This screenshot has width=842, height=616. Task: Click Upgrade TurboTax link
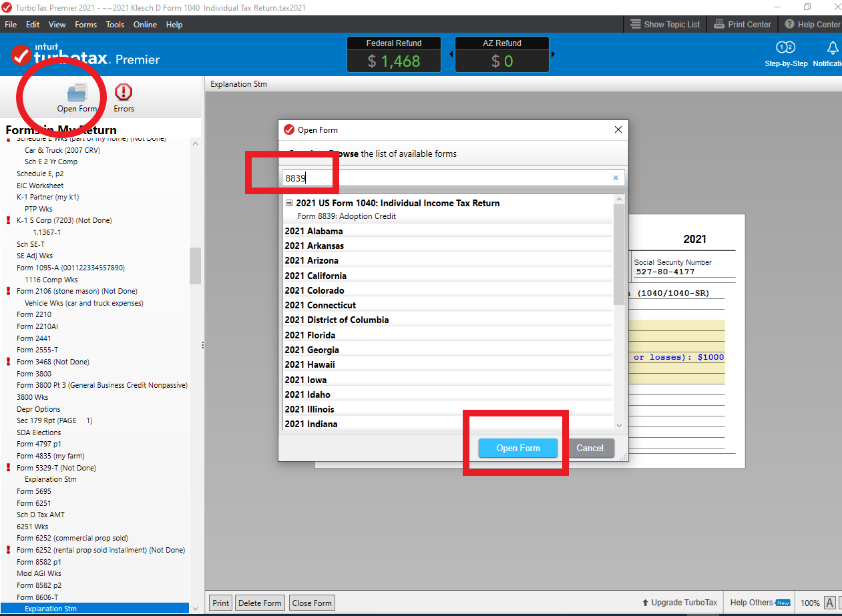(x=679, y=603)
